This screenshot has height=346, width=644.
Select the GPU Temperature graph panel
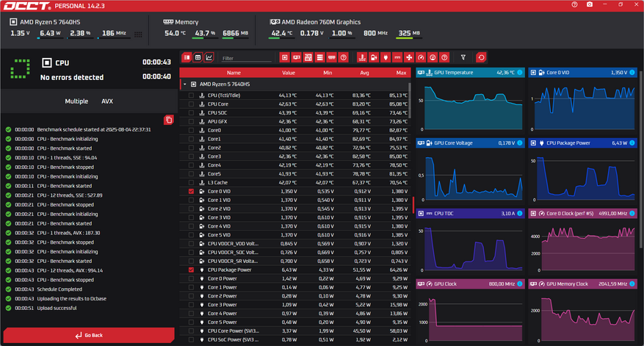click(x=470, y=100)
